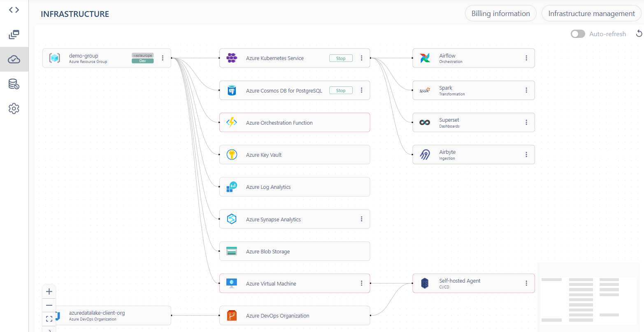This screenshot has width=644, height=332.
Task: Open the stacked windows sidebar icon
Action: click(x=14, y=35)
